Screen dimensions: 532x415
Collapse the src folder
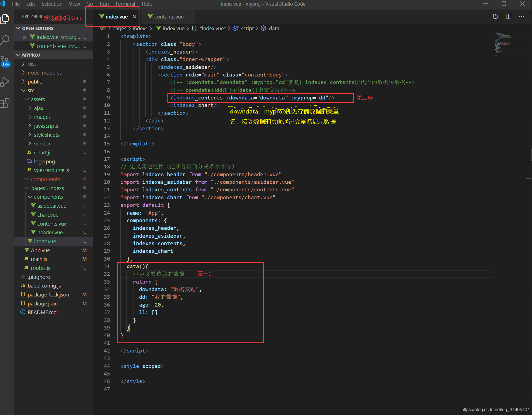23,91
